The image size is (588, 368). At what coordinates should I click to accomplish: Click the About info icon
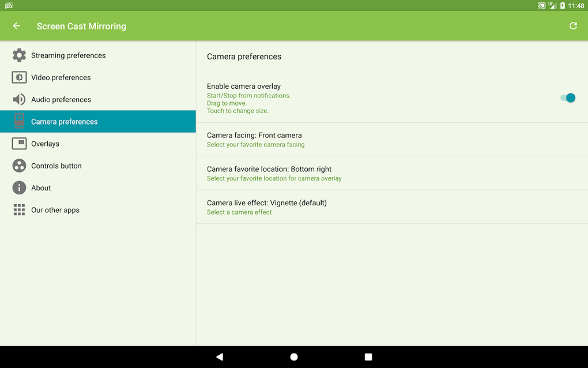pos(18,187)
